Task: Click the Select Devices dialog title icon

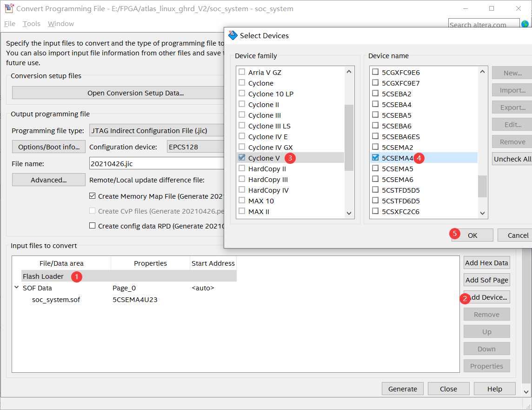Action: 233,35
